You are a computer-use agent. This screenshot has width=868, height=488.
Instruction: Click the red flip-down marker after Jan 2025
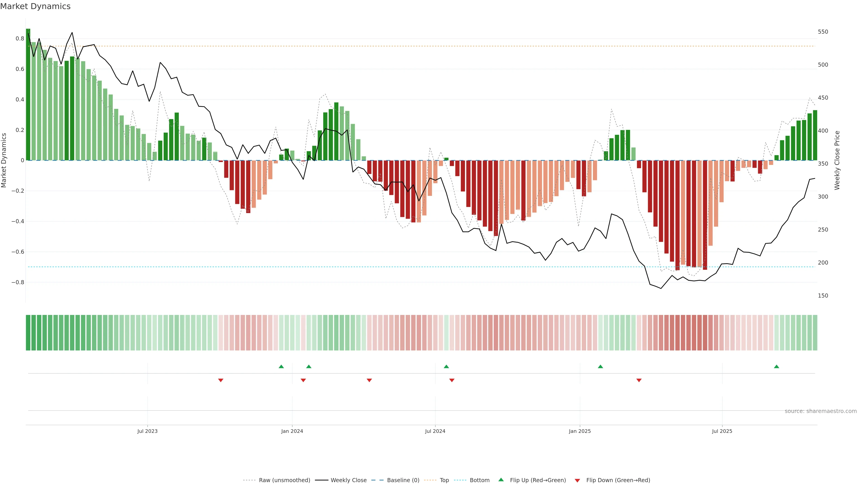click(x=639, y=380)
